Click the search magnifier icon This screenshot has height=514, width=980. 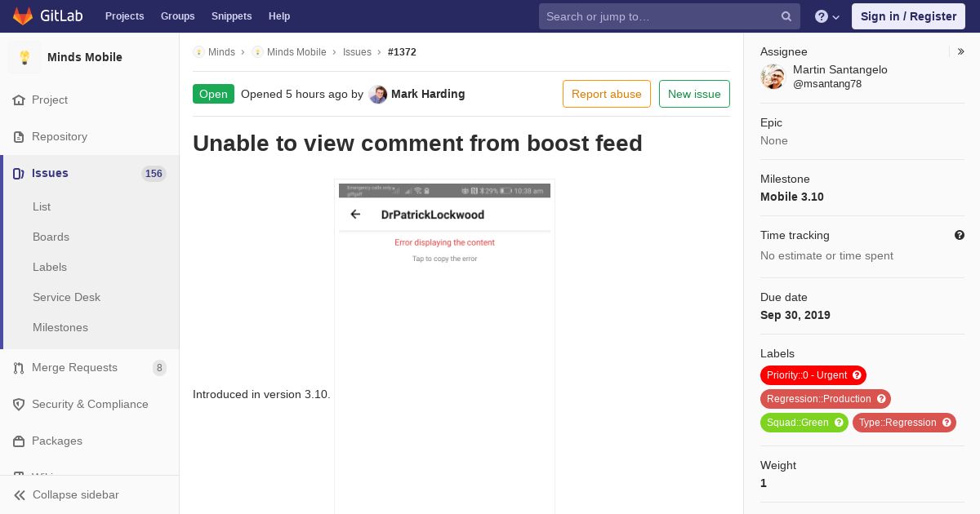(x=786, y=16)
